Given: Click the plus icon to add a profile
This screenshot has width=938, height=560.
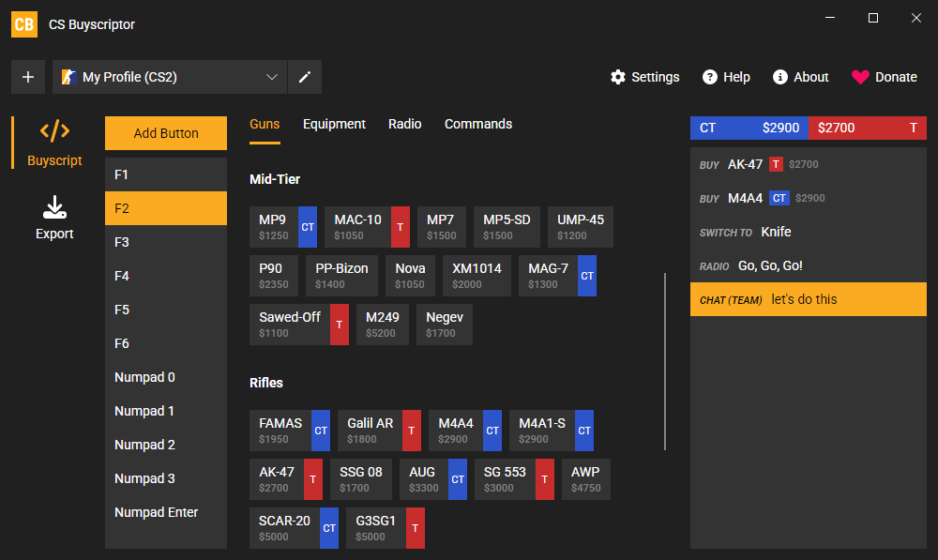Looking at the screenshot, I should (28, 77).
